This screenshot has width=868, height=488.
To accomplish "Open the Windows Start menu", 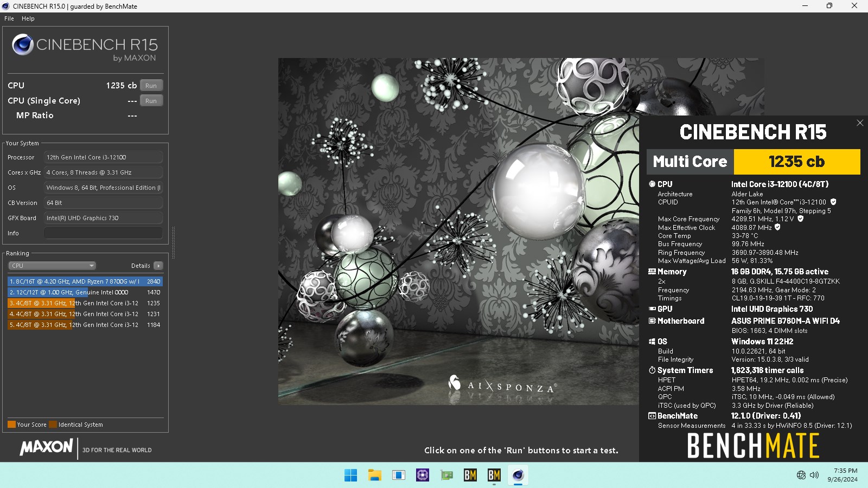I will (350, 475).
